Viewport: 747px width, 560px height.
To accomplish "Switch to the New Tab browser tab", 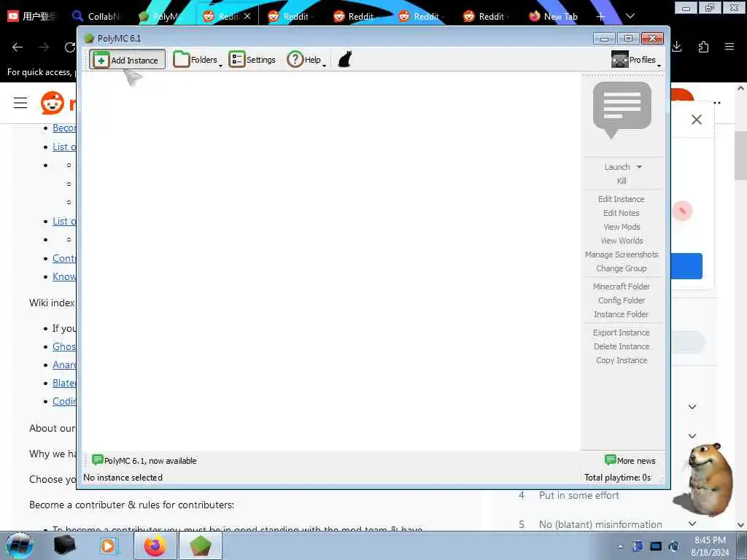I will click(x=554, y=16).
